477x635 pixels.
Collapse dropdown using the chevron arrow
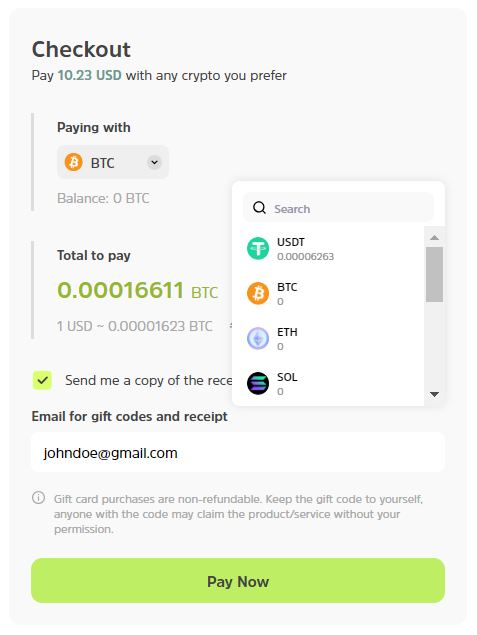(x=154, y=162)
